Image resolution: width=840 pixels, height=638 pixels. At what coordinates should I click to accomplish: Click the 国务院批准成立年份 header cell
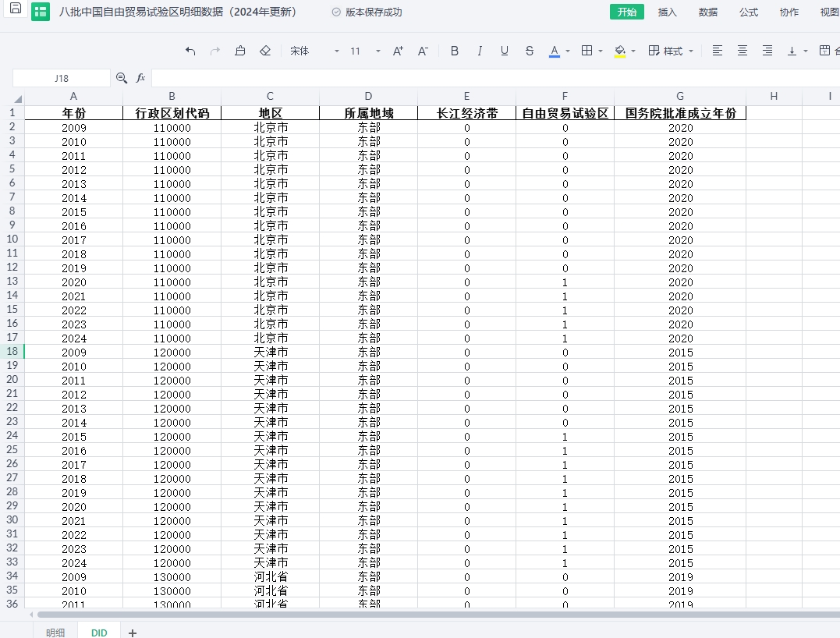point(680,113)
